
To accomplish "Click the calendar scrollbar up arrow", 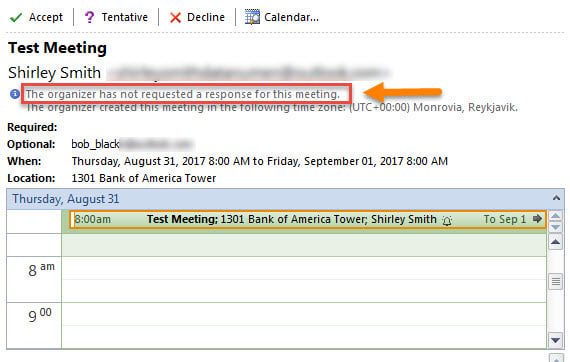I will (555, 242).
